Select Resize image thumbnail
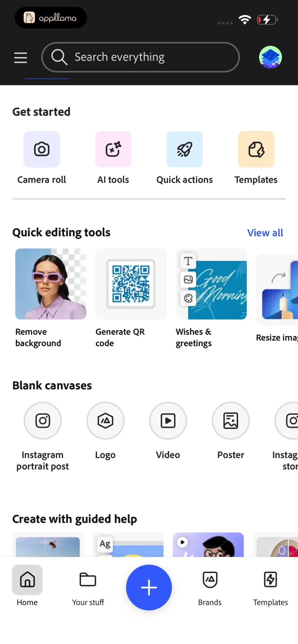The image size is (298, 644). tap(277, 289)
